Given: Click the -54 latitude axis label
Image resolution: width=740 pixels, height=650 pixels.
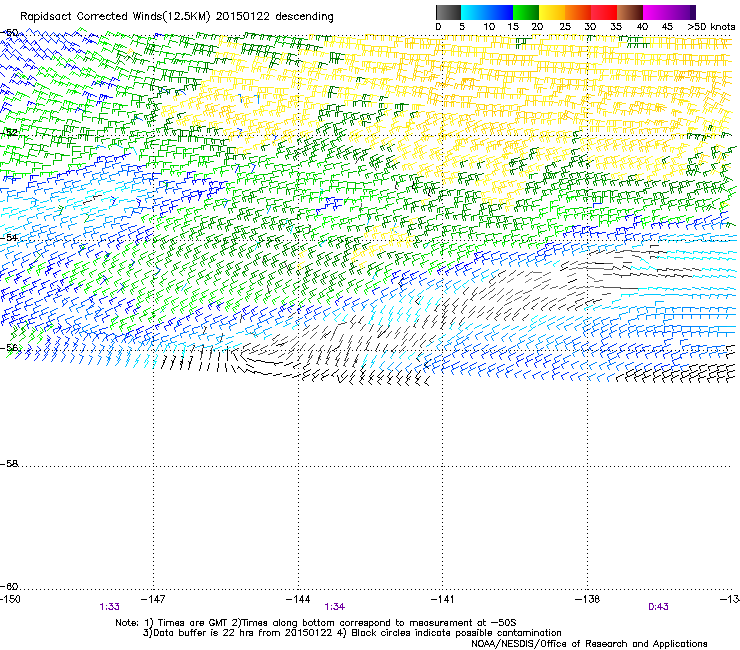Looking at the screenshot, I should (x=9, y=237).
